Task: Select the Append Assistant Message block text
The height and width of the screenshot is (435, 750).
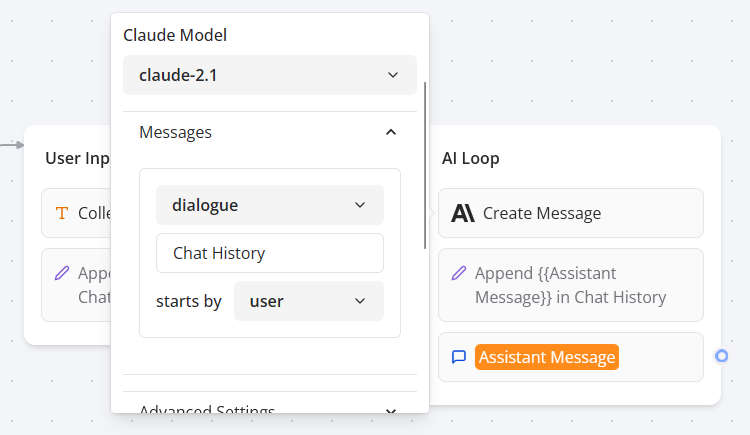Action: [570, 285]
